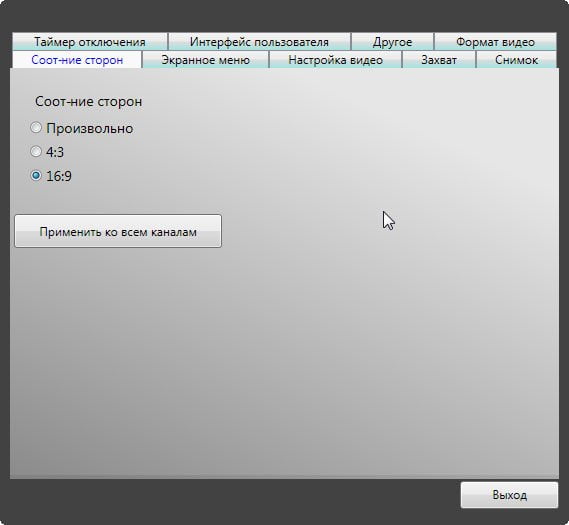569x525 pixels.
Task: Click the Выход button
Action: click(x=509, y=495)
